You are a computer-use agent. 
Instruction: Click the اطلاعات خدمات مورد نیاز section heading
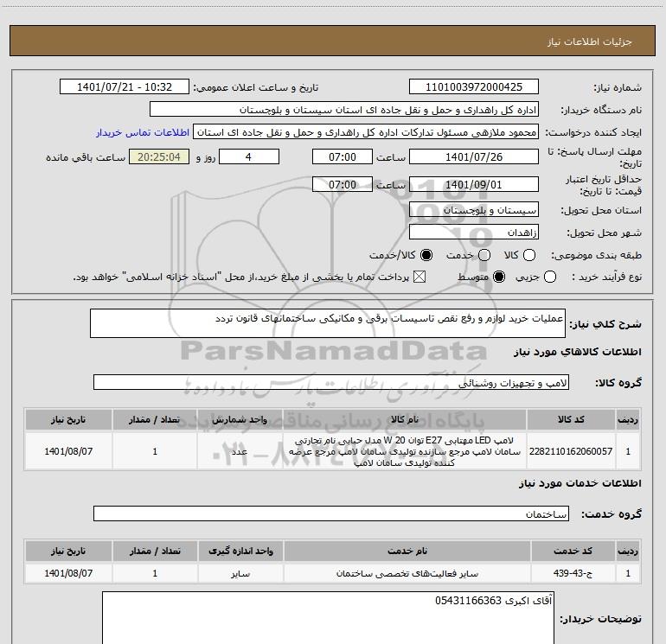(x=580, y=483)
